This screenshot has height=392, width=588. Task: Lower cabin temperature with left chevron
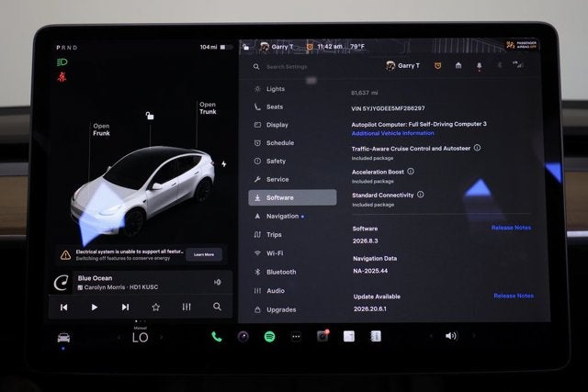[119, 338]
